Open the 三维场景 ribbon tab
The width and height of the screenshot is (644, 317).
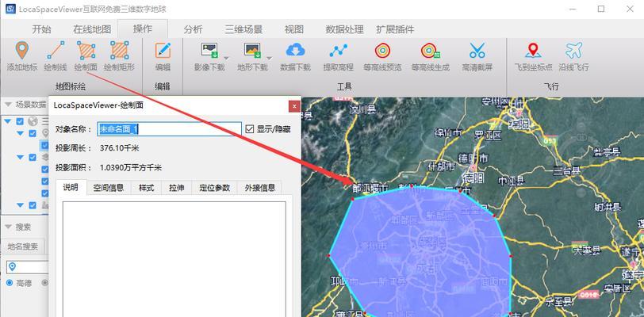coord(243,29)
